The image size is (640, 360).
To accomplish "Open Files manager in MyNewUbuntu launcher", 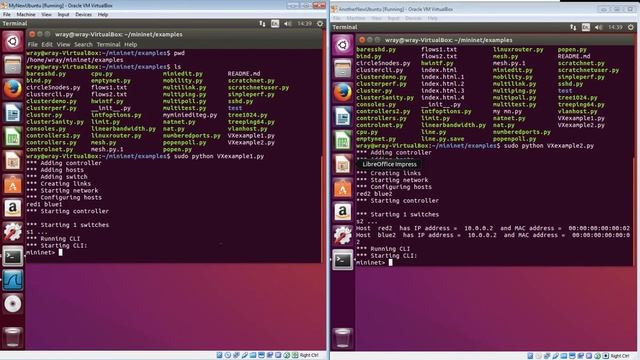I will point(13,65).
